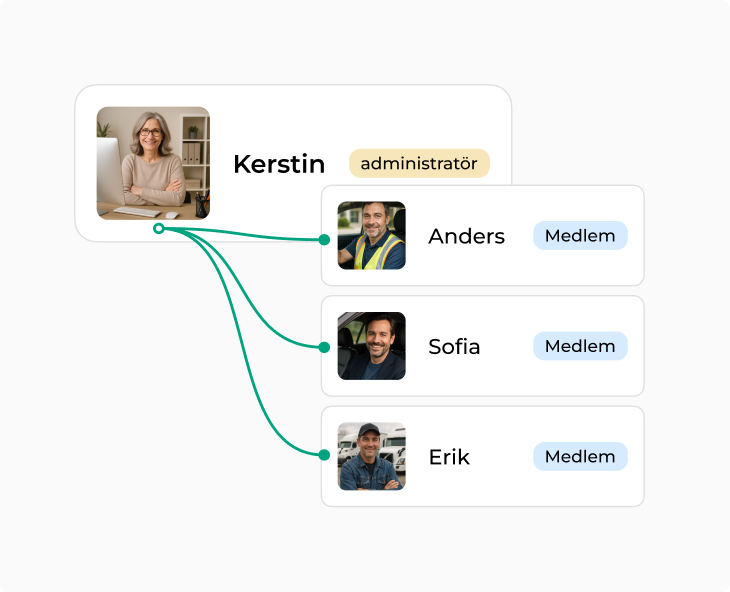Screen dimensions: 730x592
Task: Select Sofia's Medlem role badge
Action: (580, 346)
